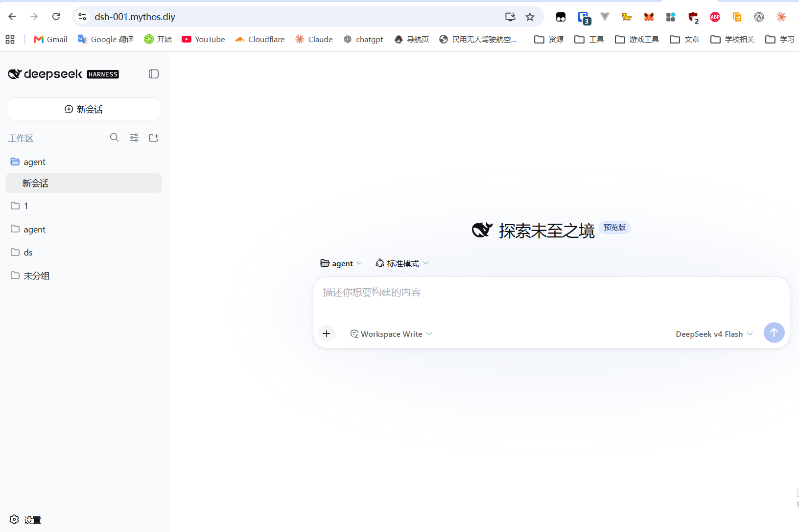Open the 标准模式 mode dropdown
Viewport: 799px width, 532px height.
tap(402, 263)
